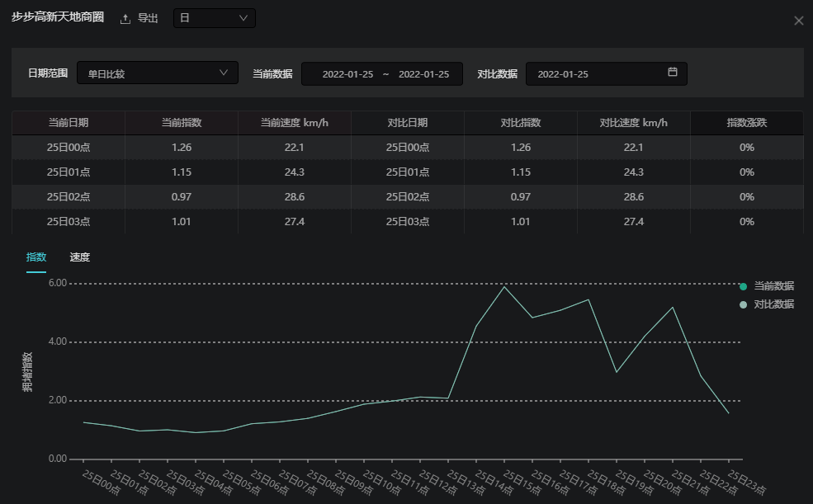Image resolution: width=813 pixels, height=504 pixels.
Task: Click the export upload icon
Action: click(125, 19)
